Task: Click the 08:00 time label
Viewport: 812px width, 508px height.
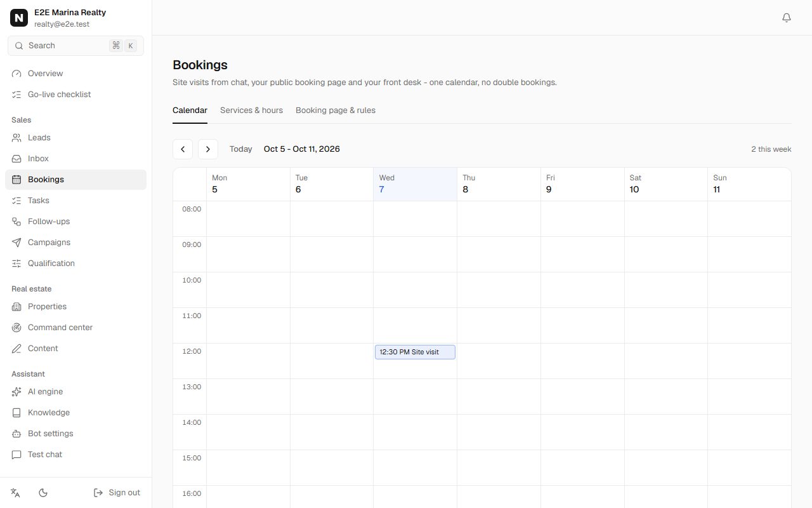Action: 192,210
